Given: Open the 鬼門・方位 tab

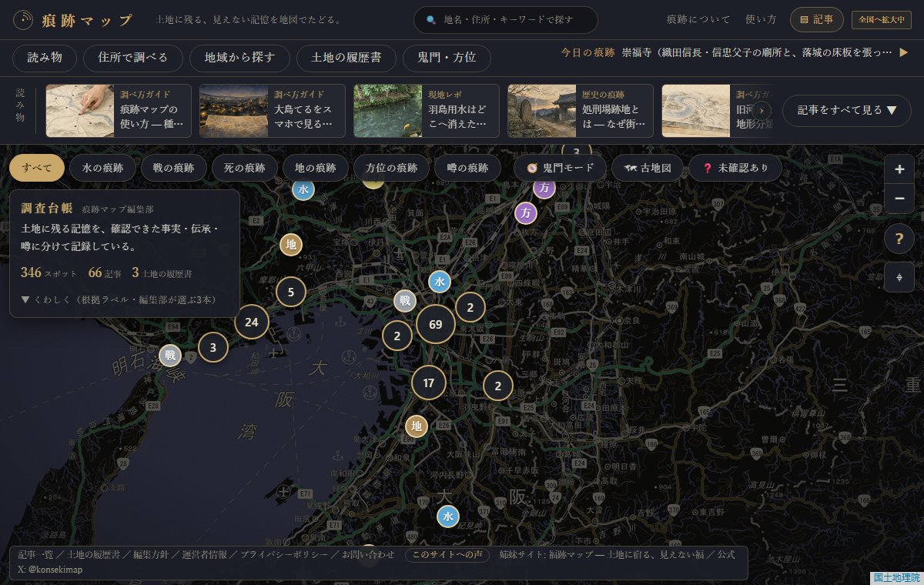Looking at the screenshot, I should coord(447,58).
